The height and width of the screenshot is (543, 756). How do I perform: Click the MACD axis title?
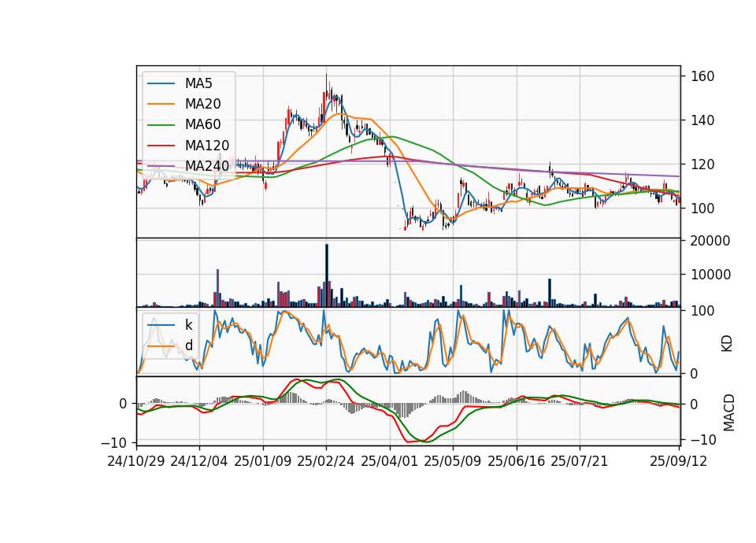tap(729, 413)
